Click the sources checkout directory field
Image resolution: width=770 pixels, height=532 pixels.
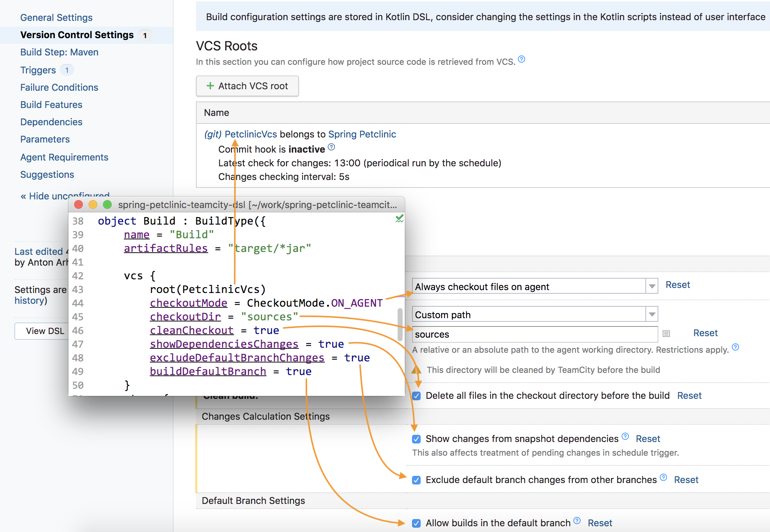tap(535, 334)
